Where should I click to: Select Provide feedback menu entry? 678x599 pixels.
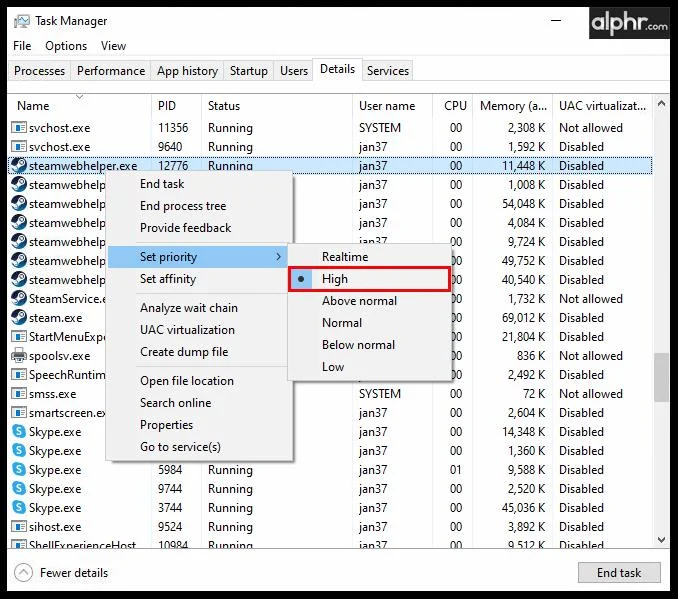coord(199,228)
